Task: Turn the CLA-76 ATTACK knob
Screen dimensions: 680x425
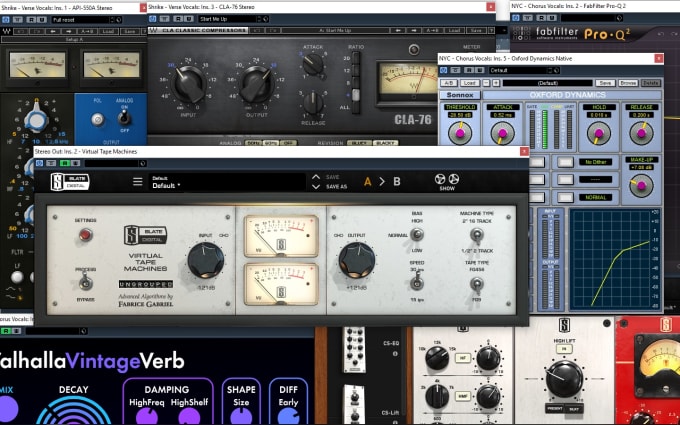Action: tap(313, 64)
